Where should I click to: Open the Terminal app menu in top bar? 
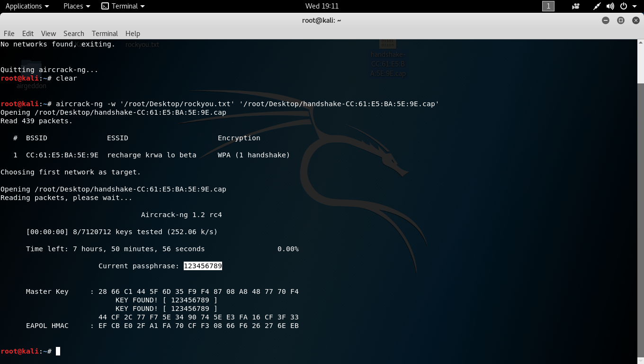(x=123, y=6)
